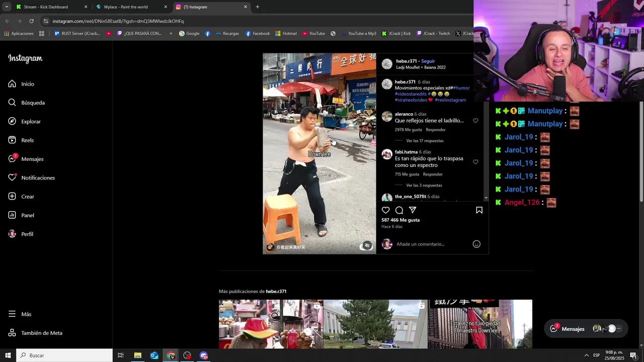
Task: Open the YouTube a Mp3 bookmark
Action: (358, 34)
